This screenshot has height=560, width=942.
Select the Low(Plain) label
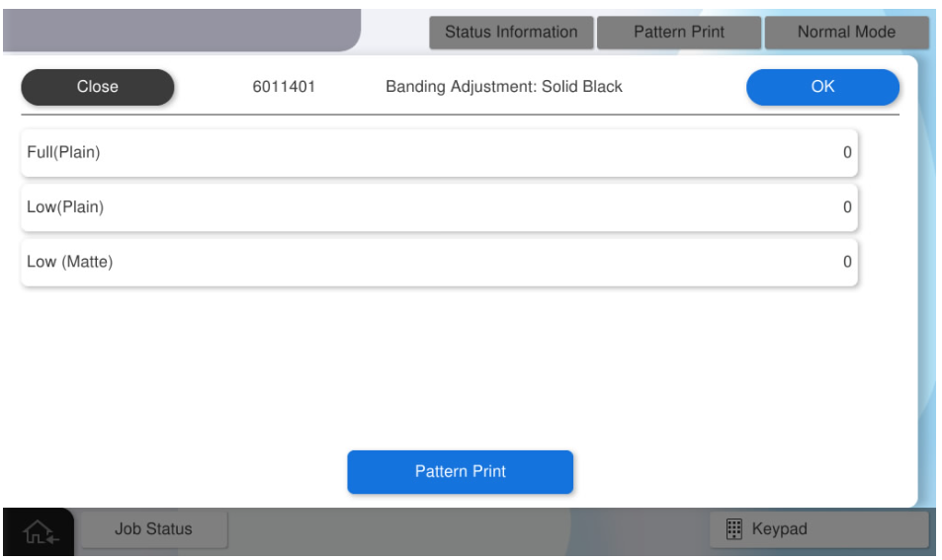coord(65,207)
